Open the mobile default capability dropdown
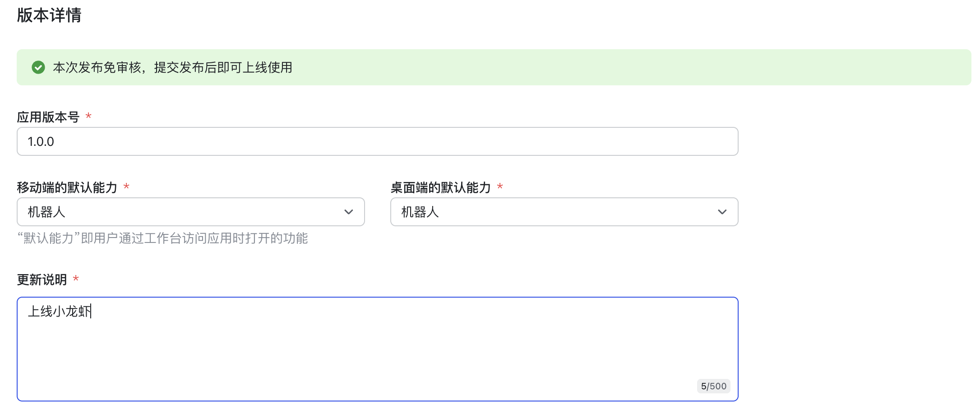The height and width of the screenshot is (420, 980). pyautogui.click(x=190, y=212)
